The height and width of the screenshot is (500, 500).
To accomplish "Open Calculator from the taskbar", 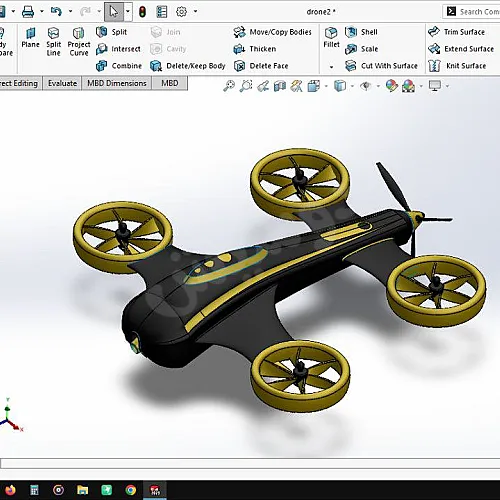I will click(34, 490).
